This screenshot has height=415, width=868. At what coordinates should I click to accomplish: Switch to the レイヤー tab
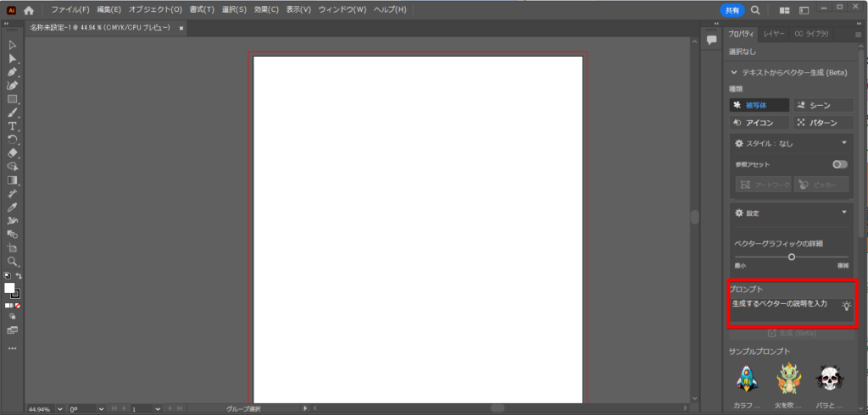[774, 34]
